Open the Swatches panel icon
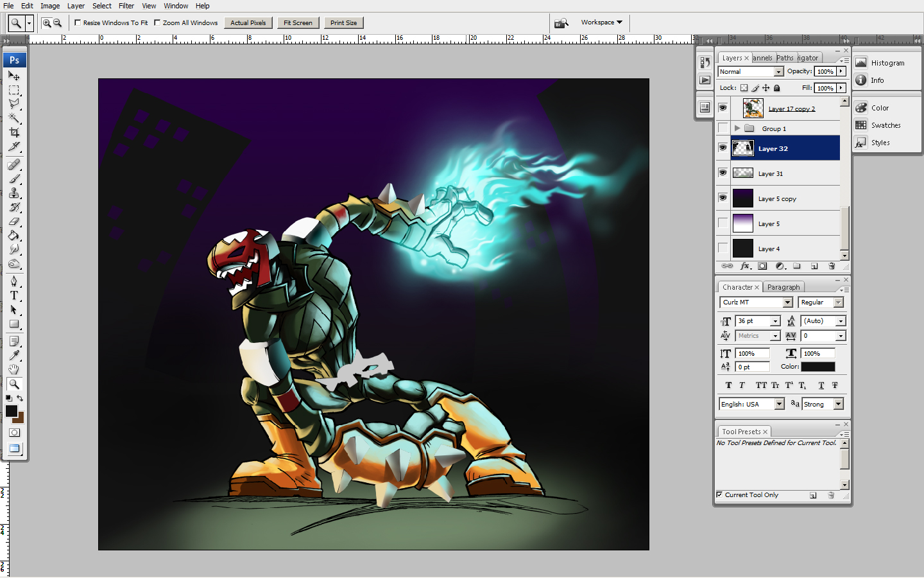 pyautogui.click(x=861, y=125)
